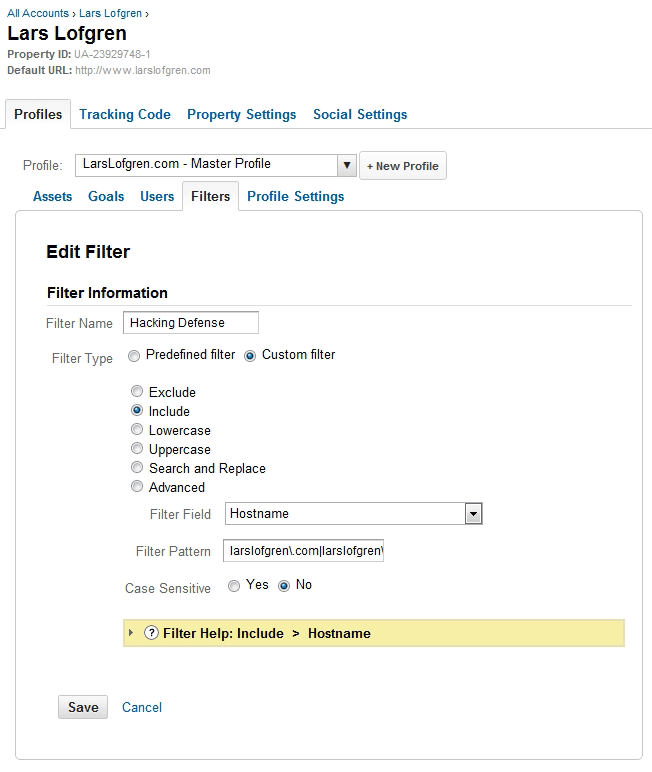Viewport: 652px width, 772px height.
Task: Select the Lowercase radio button
Action: (137, 429)
